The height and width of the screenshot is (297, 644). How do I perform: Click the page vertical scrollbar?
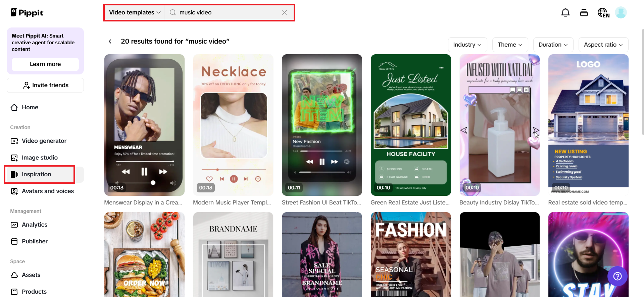(x=642, y=82)
